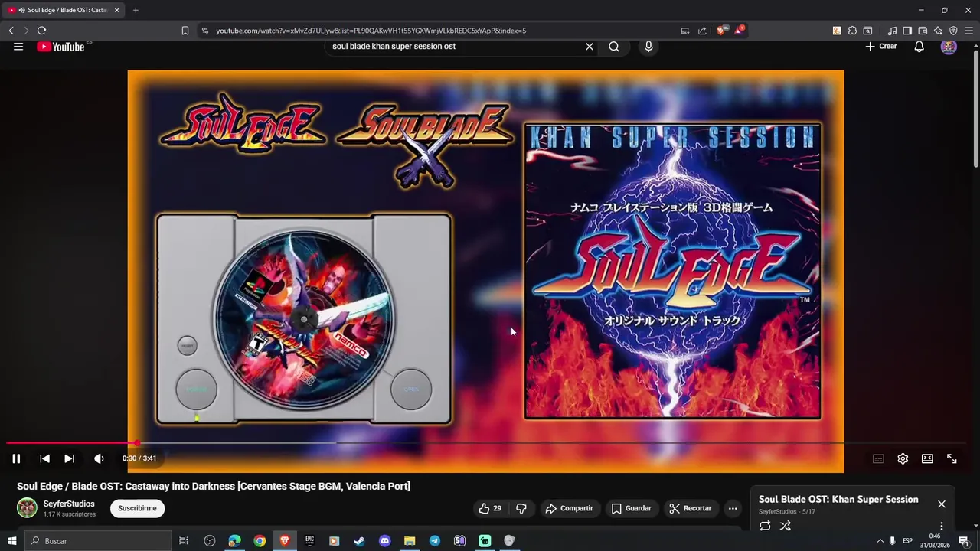Open the account avatar menu
This screenshot has height=551, width=980.
(949, 47)
